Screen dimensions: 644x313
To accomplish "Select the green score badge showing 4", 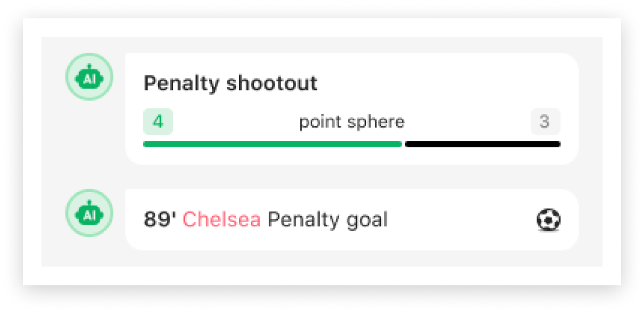I will tap(158, 122).
